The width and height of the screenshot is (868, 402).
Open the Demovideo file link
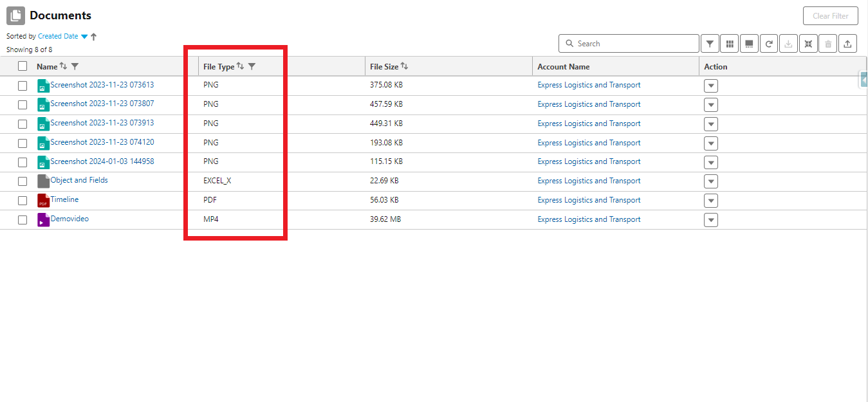click(69, 219)
